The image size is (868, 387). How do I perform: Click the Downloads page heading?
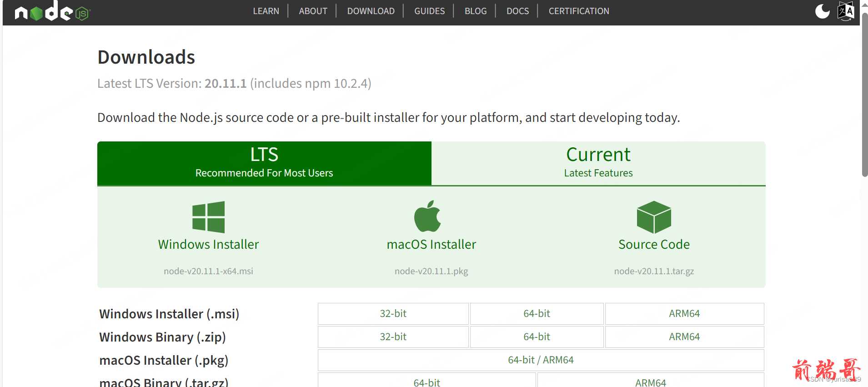(146, 57)
